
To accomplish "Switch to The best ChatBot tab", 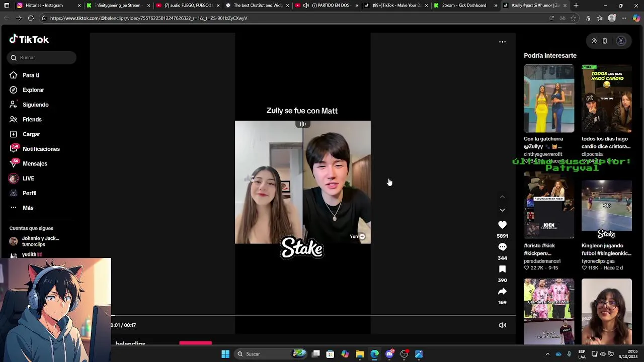I will pos(257,6).
